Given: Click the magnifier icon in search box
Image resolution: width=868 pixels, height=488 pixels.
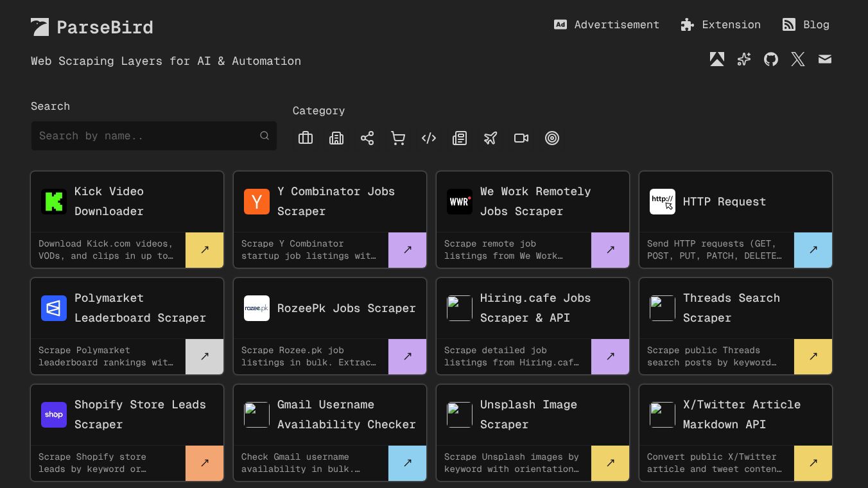Looking at the screenshot, I should click(x=265, y=136).
